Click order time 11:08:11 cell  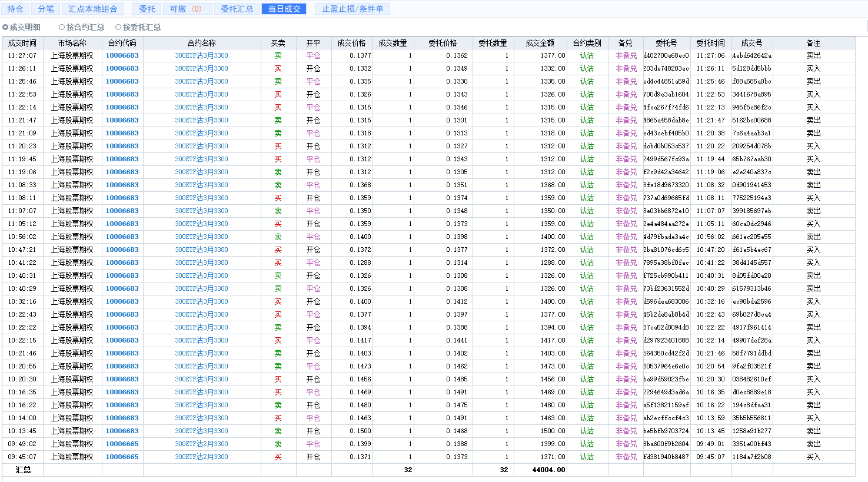[711, 198]
